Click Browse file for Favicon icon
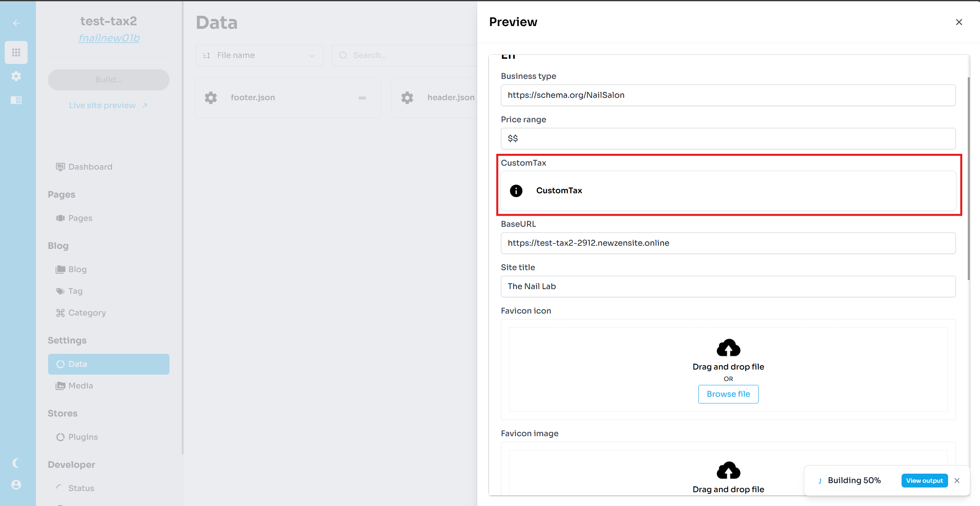Screen dimensions: 980x506 point(728,394)
